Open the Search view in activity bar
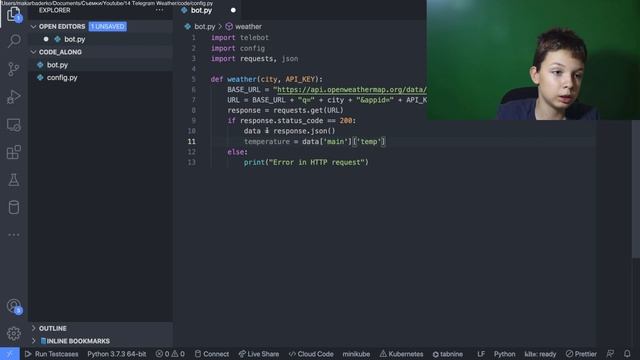Screen dimensions: 640x360 14,41
